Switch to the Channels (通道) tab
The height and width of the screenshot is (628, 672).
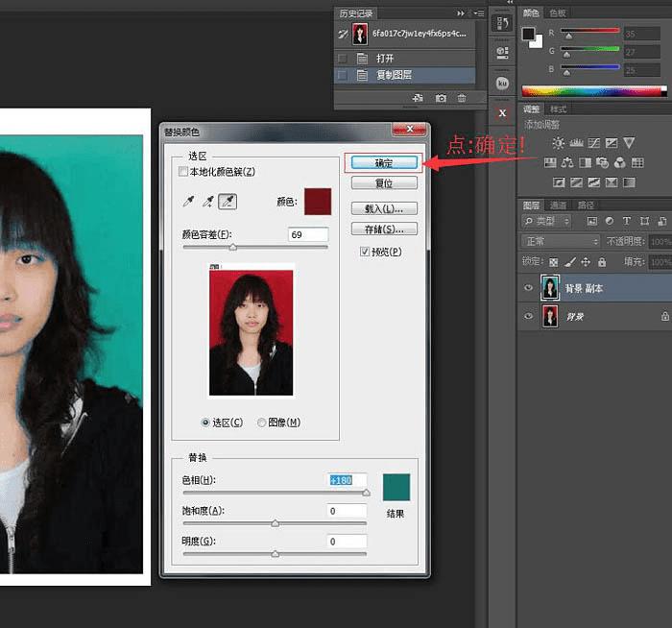[557, 205]
